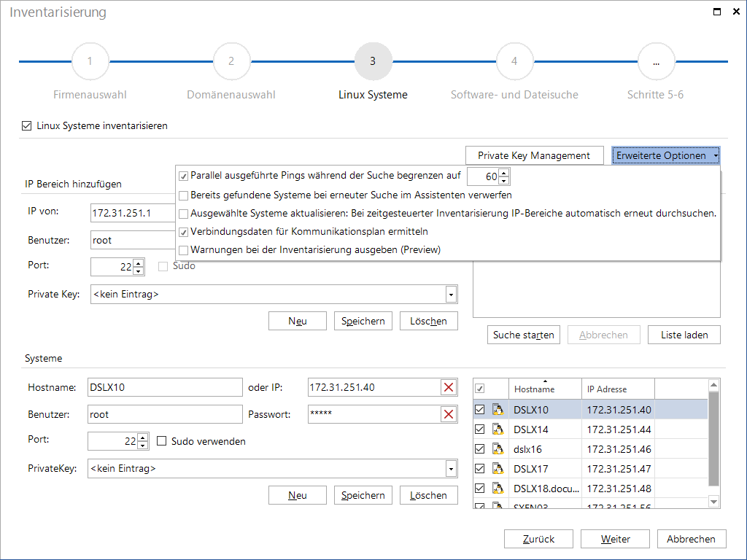Click the 'Weiter' button
The height and width of the screenshot is (560, 747).
[615, 539]
